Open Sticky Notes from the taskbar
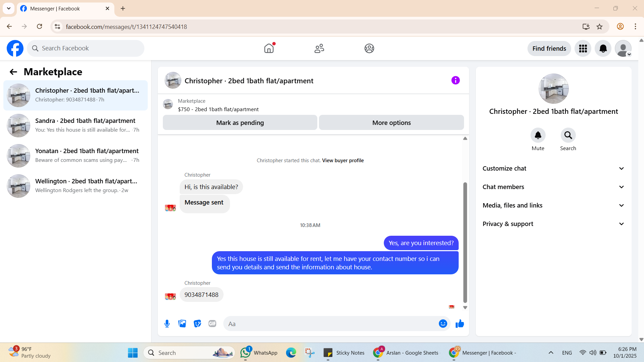Image resolution: width=644 pixels, height=362 pixels. click(x=344, y=353)
